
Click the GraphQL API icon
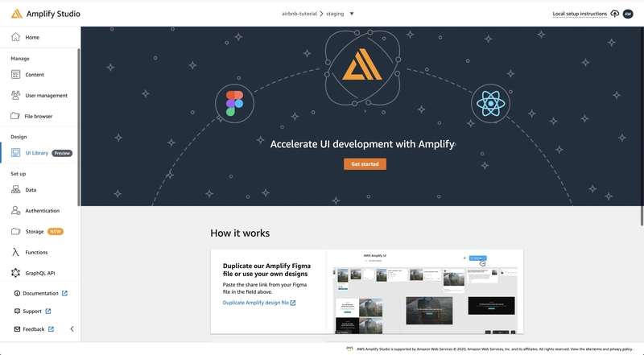click(15, 273)
